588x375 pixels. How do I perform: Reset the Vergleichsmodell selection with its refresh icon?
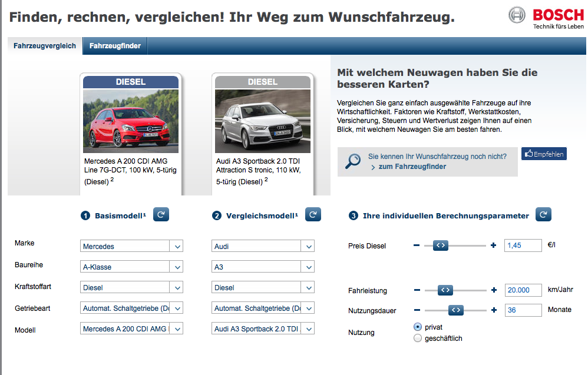[x=313, y=215]
